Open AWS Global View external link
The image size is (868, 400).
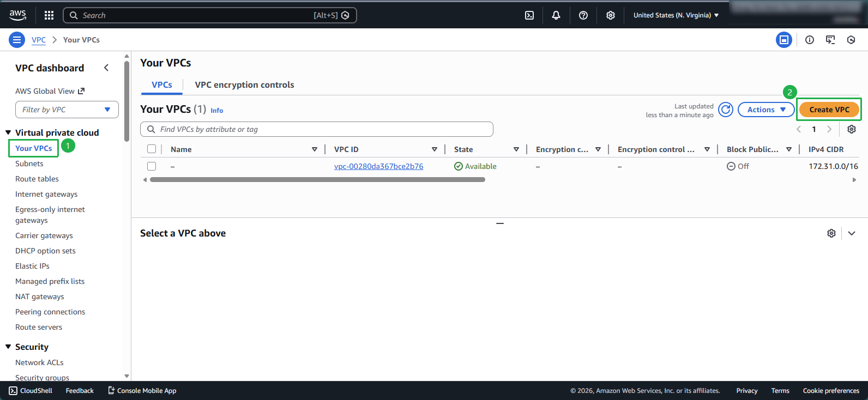[x=50, y=91]
